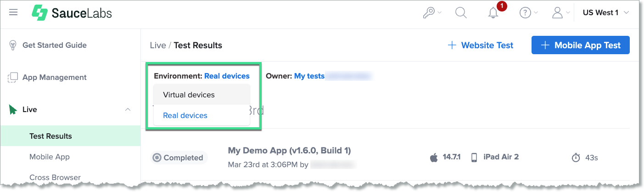Open notifications bell with red badge
This screenshot has width=644, height=192.
pos(493,13)
